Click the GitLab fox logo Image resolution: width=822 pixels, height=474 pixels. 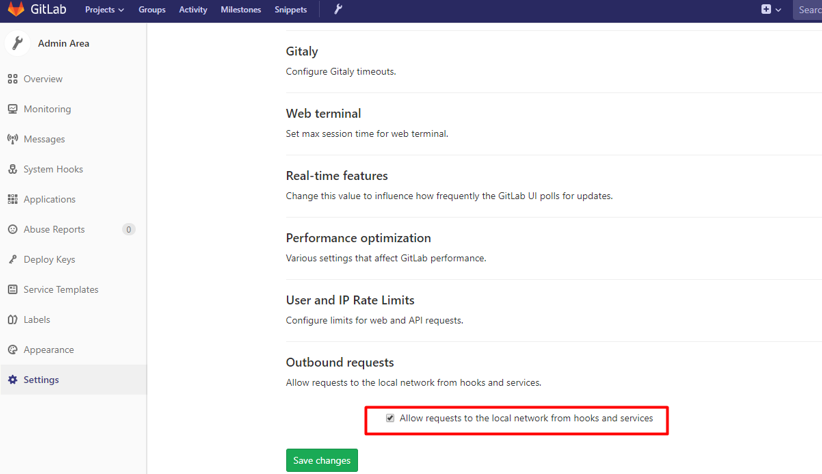tap(16, 9)
